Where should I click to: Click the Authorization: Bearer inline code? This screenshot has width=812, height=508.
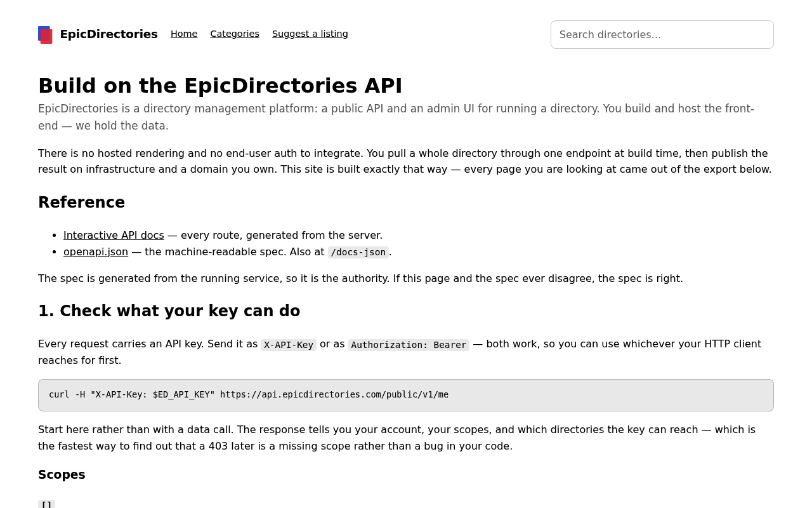409,345
